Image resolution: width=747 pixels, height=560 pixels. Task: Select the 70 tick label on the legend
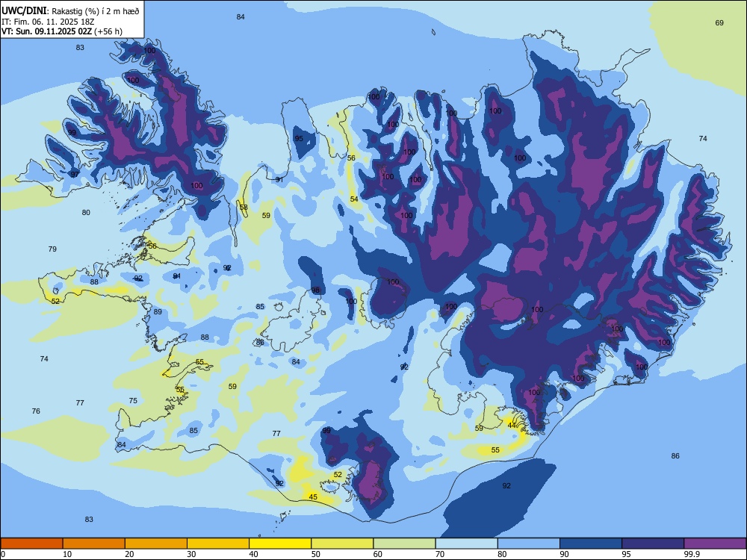tap(440, 554)
